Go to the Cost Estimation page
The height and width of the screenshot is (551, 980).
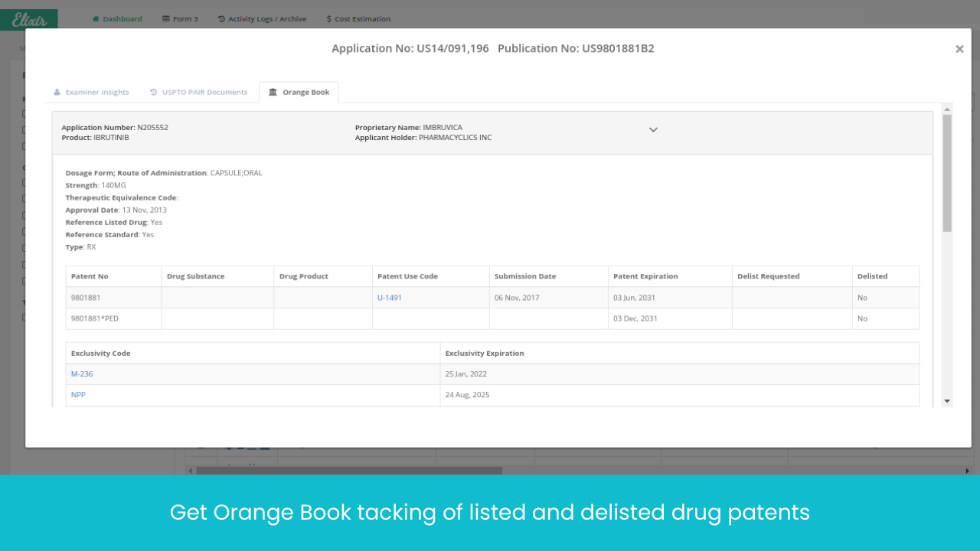pos(362,19)
